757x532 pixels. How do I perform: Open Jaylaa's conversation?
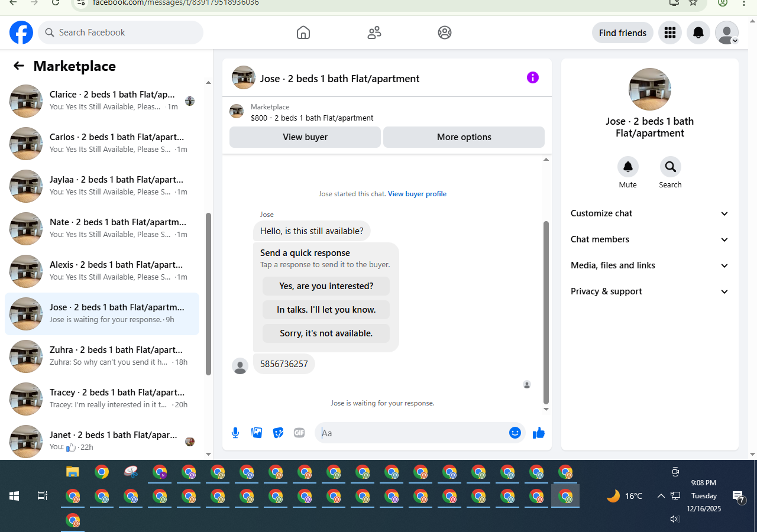102,186
